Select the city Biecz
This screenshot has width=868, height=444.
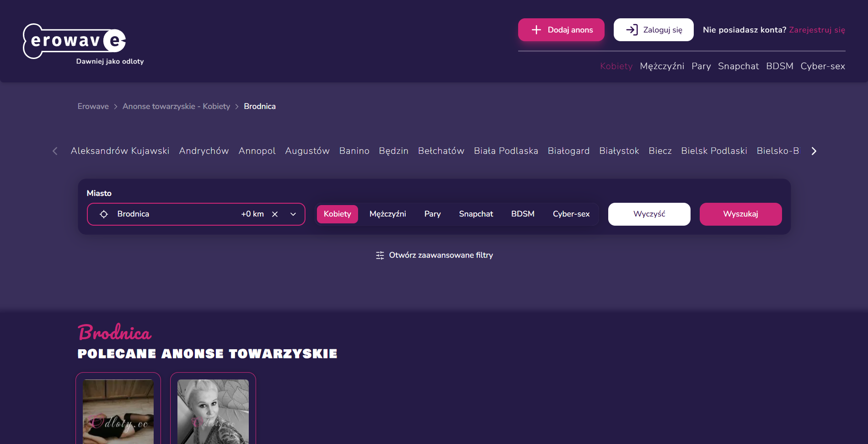[660, 151]
